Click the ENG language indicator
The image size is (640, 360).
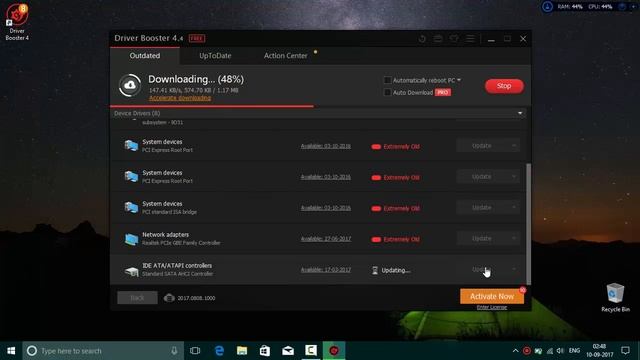coord(574,351)
